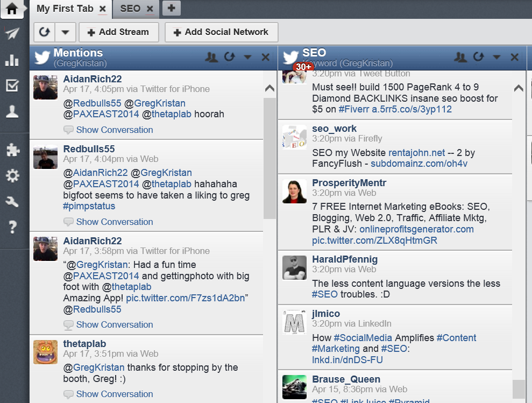This screenshot has height=403, width=532.
Task: Open rentajohn.net link
Action: pyautogui.click(x=417, y=153)
